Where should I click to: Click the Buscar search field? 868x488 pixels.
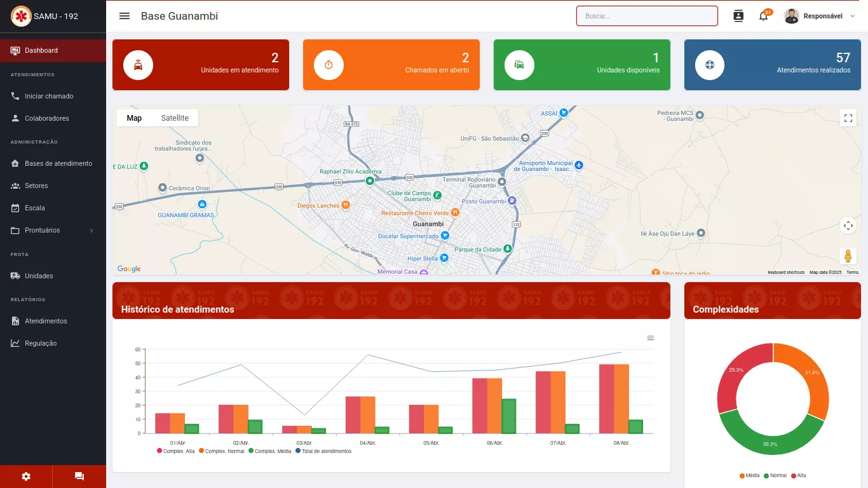[x=647, y=16]
